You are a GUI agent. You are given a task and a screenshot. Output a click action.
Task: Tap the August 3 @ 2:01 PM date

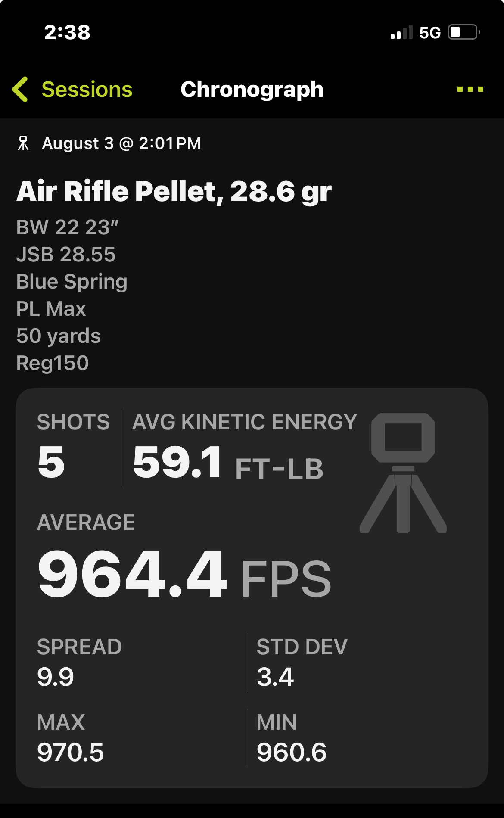[x=121, y=143]
